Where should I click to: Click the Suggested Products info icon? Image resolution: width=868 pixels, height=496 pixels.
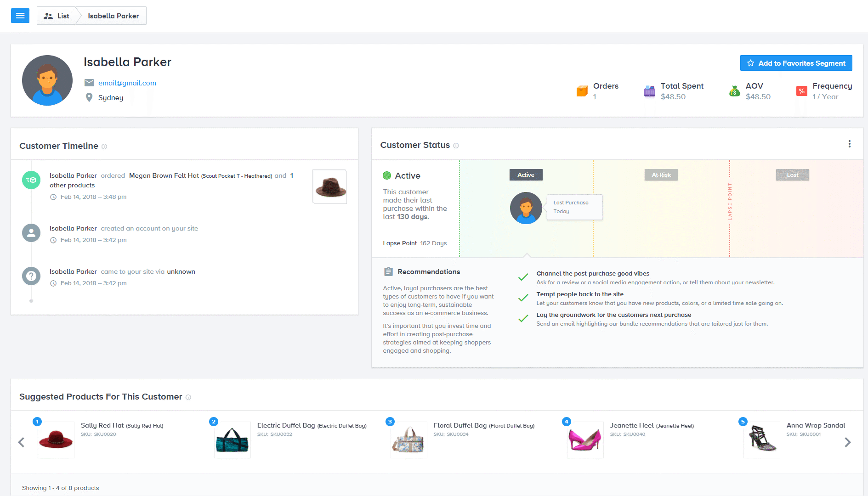point(188,397)
